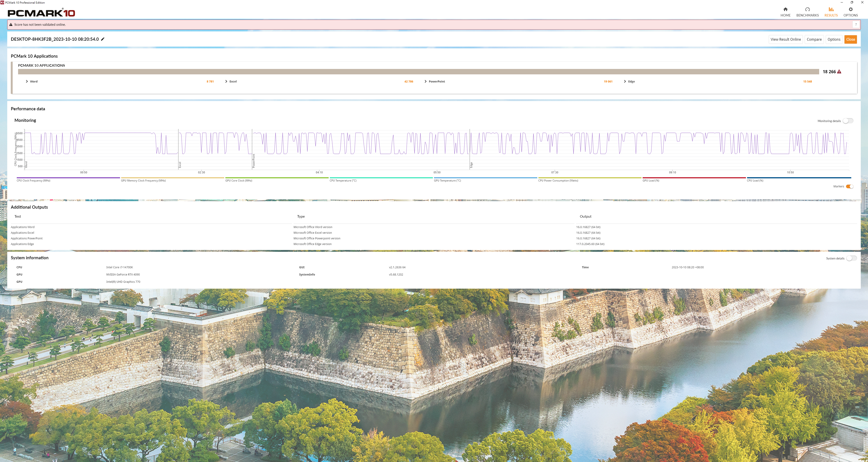Select the Applications Word output row
Screen dimensions: 868x462
click(x=434, y=227)
